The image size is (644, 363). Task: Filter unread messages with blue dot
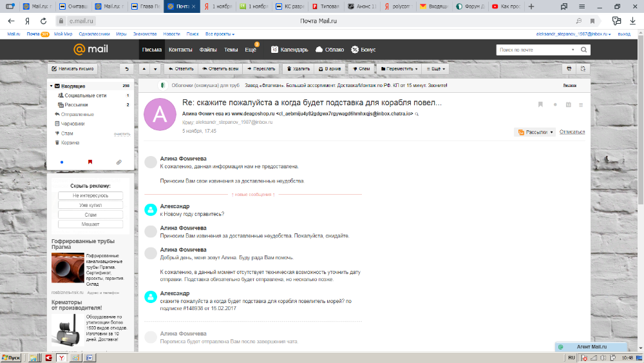[x=61, y=162]
